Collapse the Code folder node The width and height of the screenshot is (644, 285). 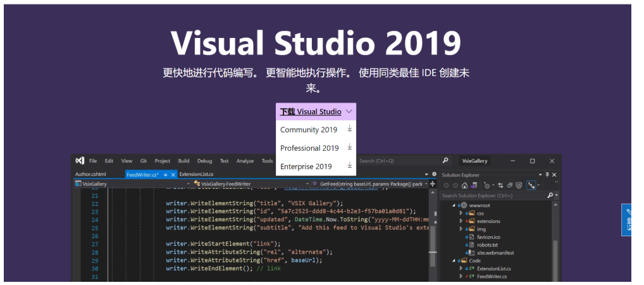click(x=454, y=260)
